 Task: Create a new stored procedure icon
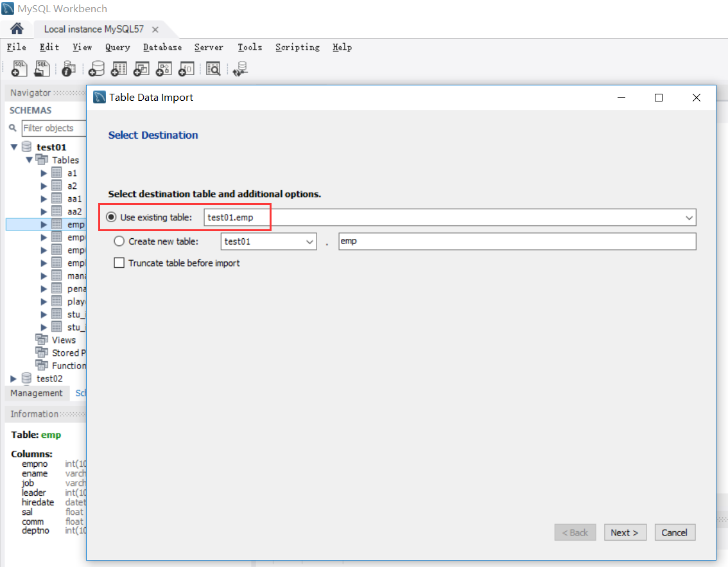(x=164, y=69)
